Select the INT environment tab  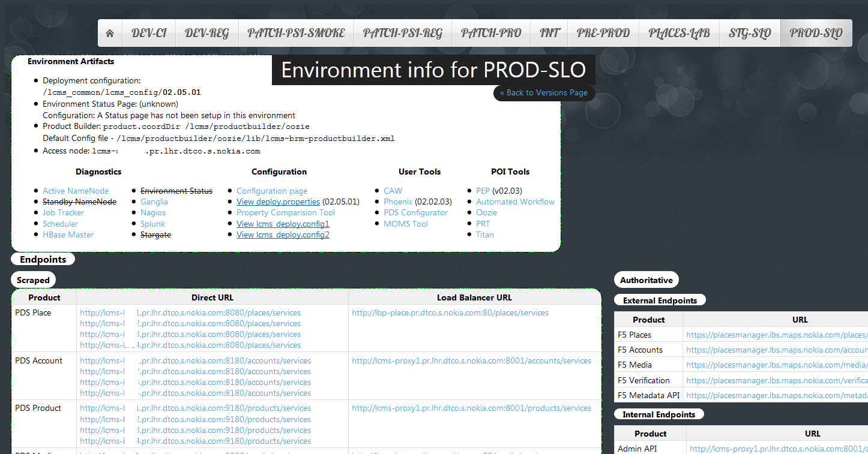tap(549, 33)
